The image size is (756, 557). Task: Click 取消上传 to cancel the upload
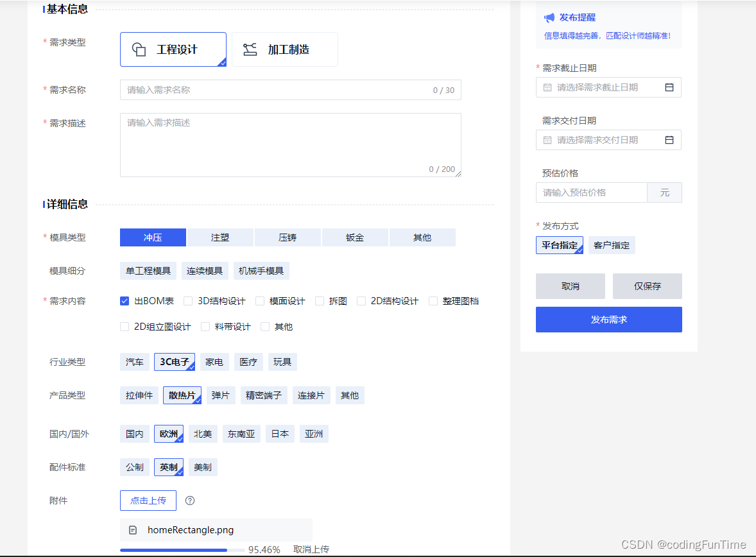(x=311, y=549)
